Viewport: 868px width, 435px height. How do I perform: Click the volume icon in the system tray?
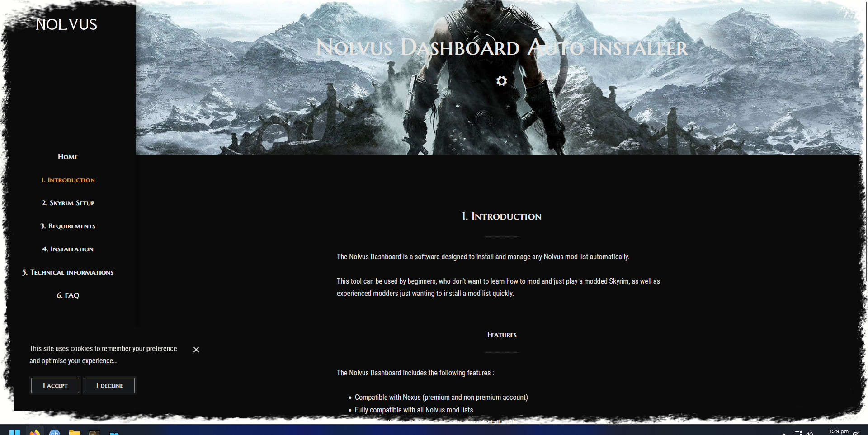(810, 432)
